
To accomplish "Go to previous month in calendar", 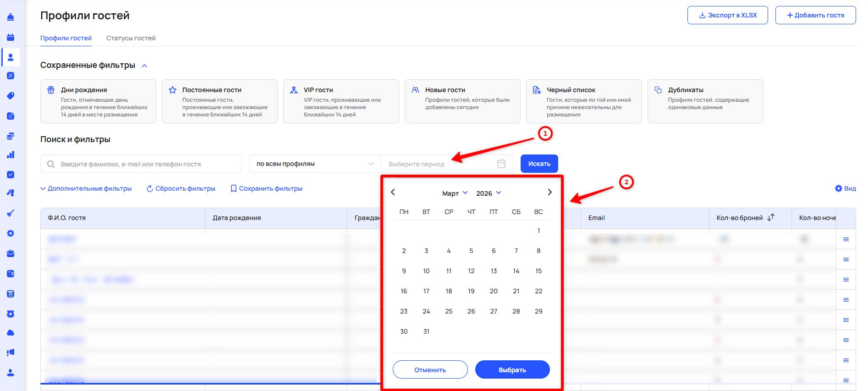I will click(x=393, y=193).
